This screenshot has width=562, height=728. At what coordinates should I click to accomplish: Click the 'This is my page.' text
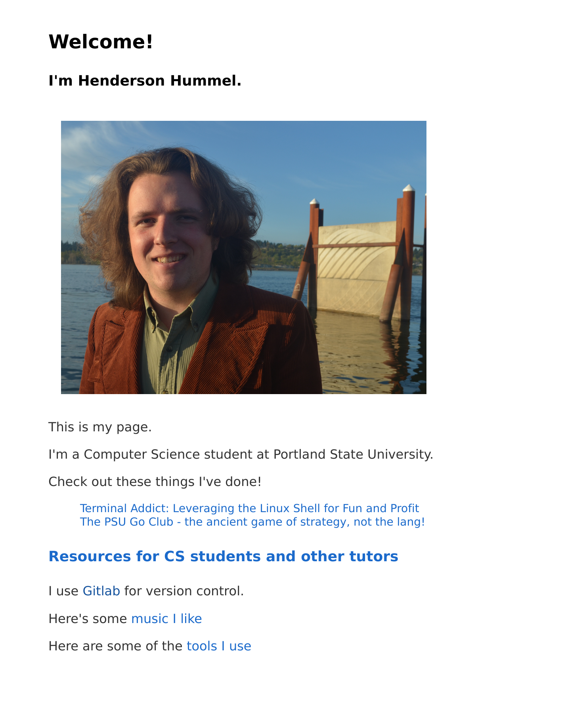(100, 427)
